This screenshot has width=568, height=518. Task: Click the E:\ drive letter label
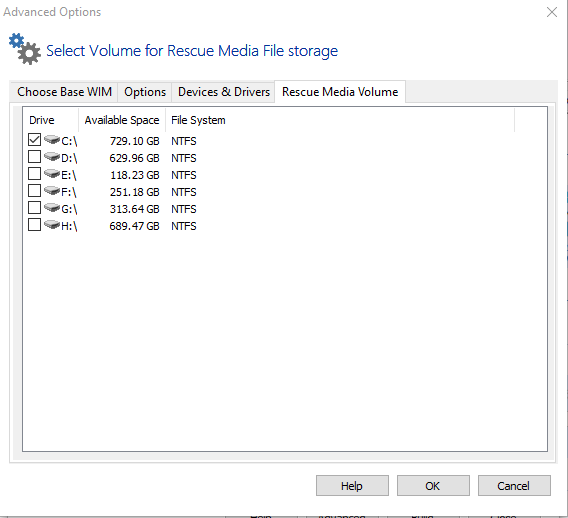[69, 175]
